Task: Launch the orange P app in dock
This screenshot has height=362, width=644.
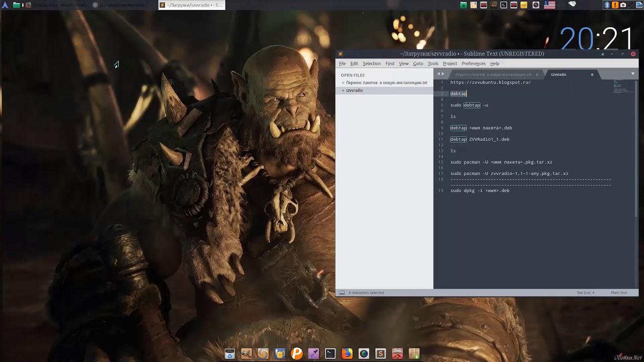Action: tap(297, 353)
